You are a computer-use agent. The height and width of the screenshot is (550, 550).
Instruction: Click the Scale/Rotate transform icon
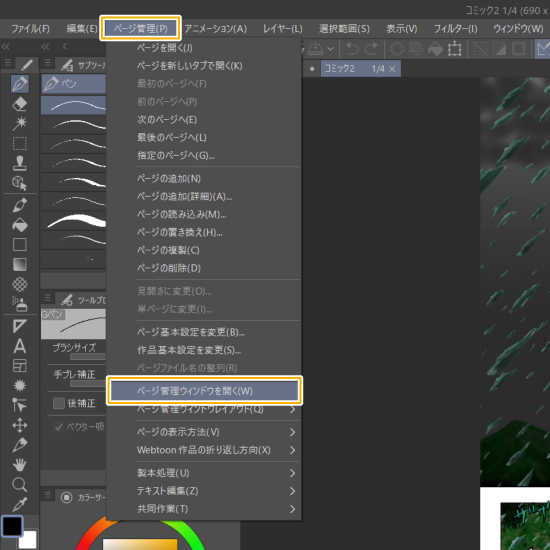coord(455,49)
